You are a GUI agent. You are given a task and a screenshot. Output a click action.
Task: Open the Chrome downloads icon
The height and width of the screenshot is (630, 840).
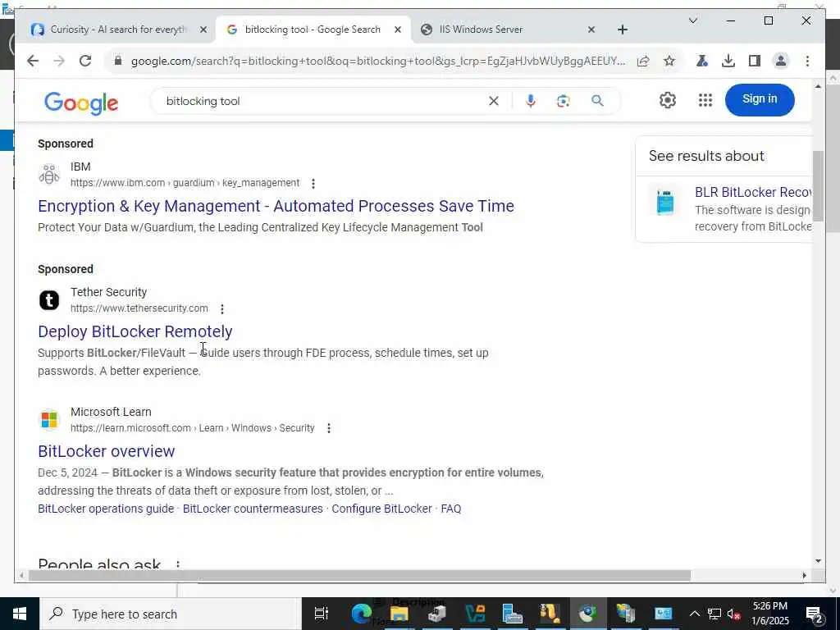(728, 61)
